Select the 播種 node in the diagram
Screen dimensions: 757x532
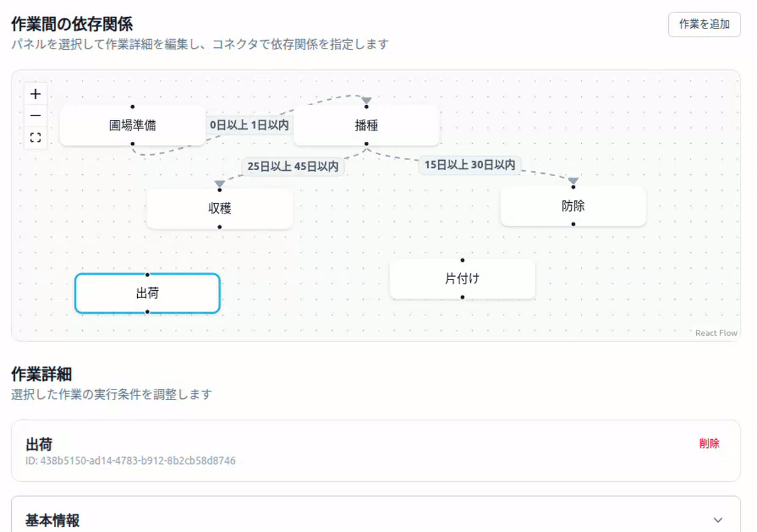(367, 126)
